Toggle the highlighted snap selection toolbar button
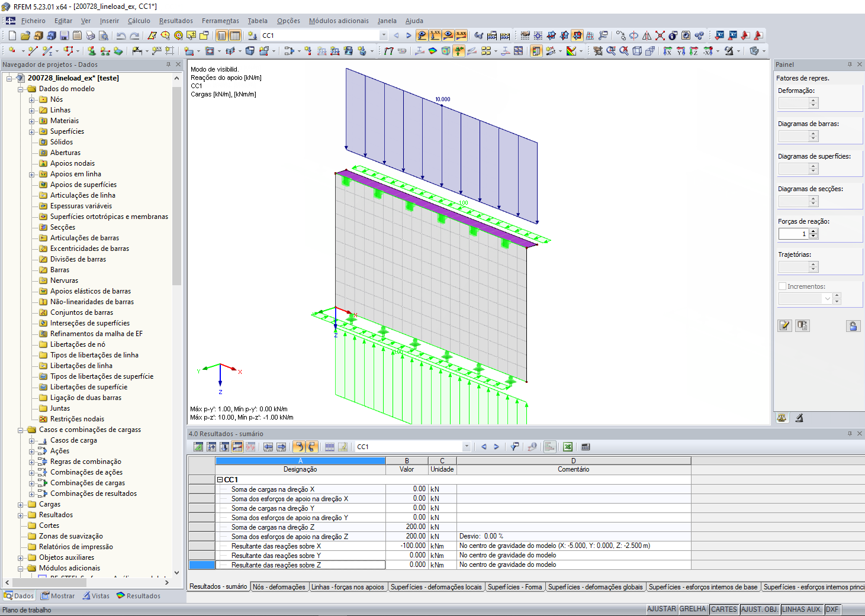The image size is (865, 616). (577, 36)
